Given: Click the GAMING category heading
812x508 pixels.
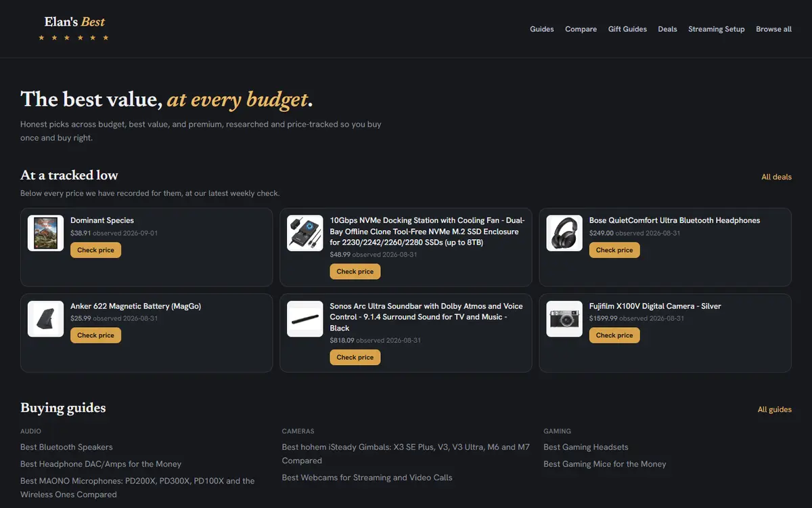Looking at the screenshot, I should pos(557,431).
